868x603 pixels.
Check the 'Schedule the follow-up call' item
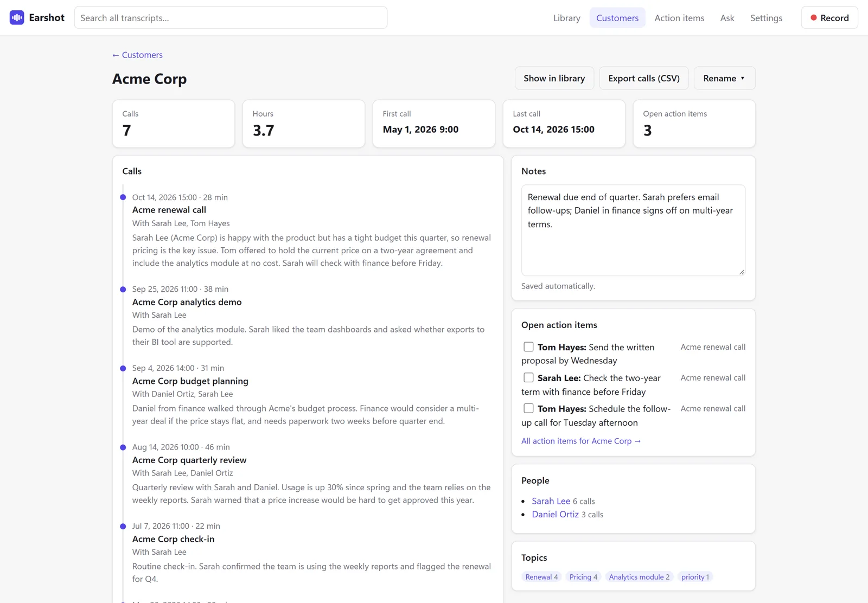[528, 408]
